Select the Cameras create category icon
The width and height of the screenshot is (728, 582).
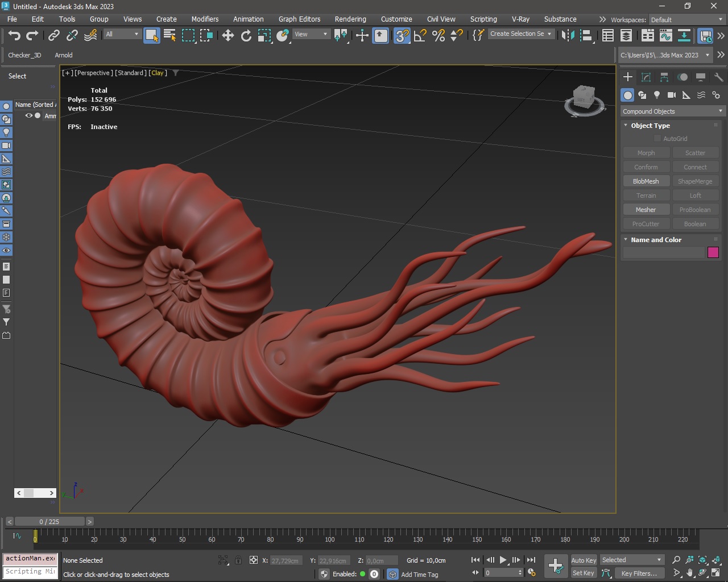[672, 95]
